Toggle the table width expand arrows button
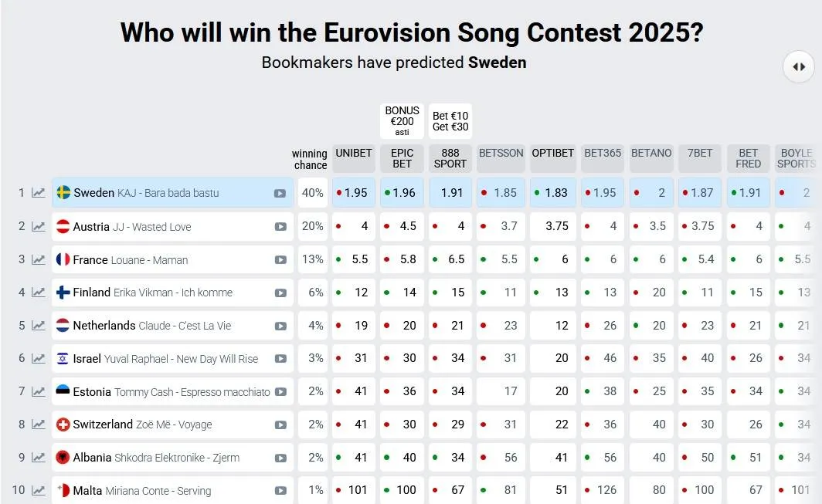This screenshot has height=504, width=822. [799, 66]
